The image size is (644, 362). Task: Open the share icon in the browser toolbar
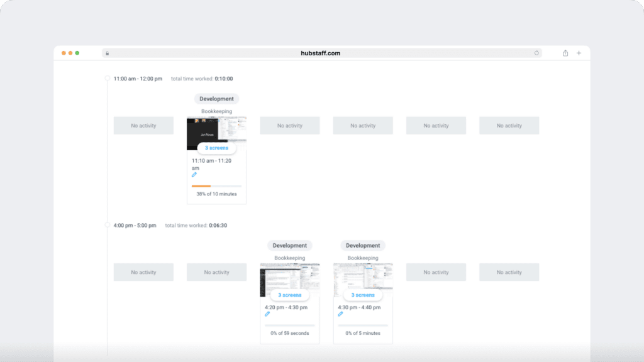pyautogui.click(x=565, y=53)
